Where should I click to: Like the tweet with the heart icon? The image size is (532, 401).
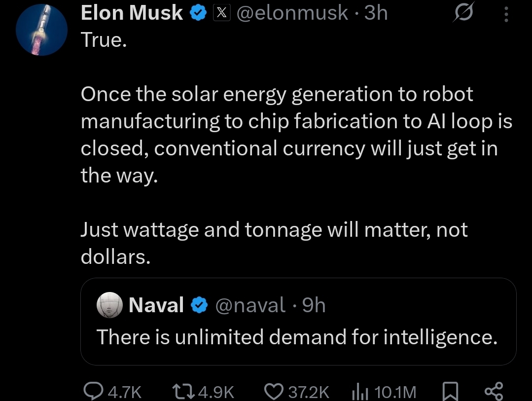[274, 391]
